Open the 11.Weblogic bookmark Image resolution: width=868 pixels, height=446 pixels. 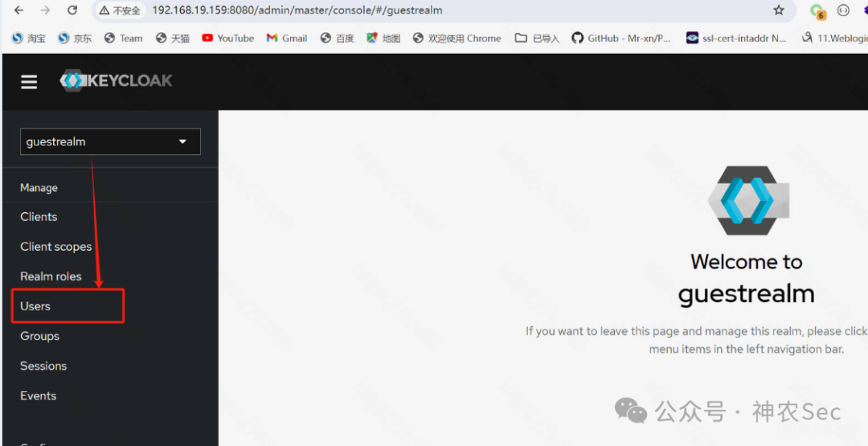coord(835,39)
